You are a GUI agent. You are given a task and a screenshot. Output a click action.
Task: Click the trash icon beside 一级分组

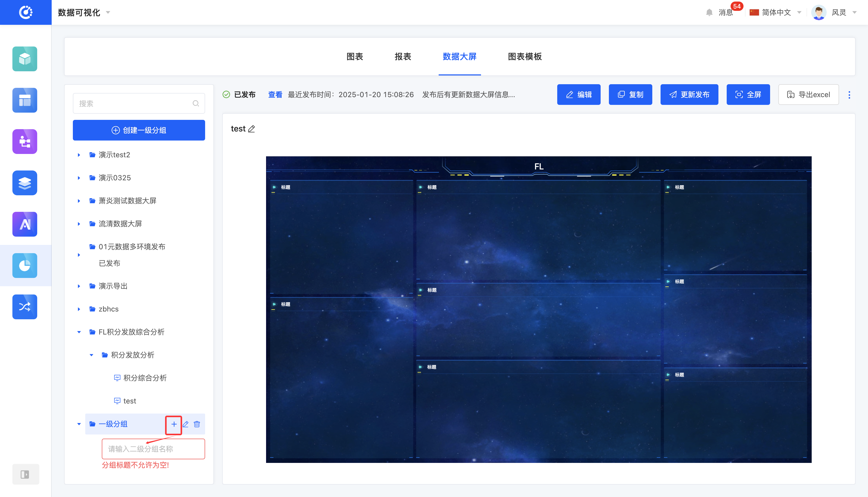click(197, 424)
